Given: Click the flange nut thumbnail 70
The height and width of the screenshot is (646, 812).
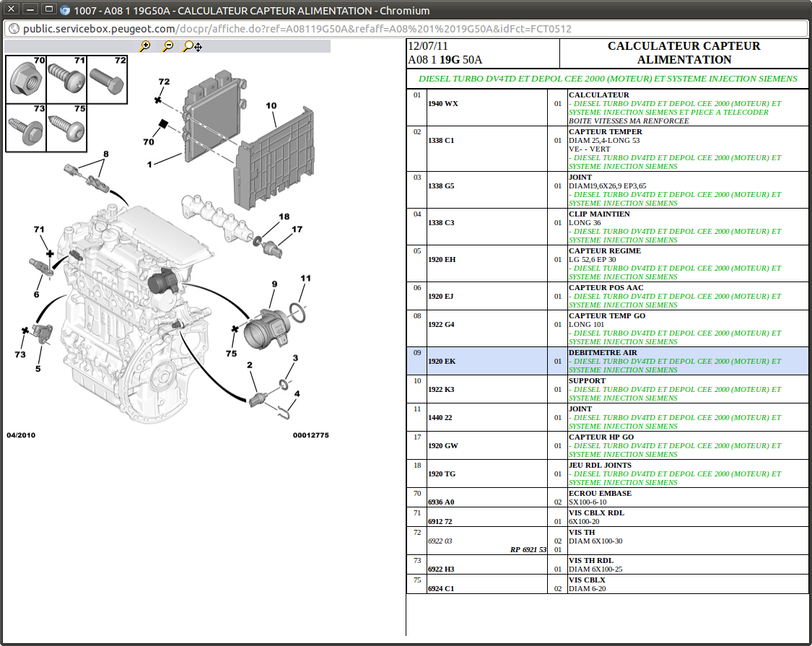Looking at the screenshot, I should point(26,80).
